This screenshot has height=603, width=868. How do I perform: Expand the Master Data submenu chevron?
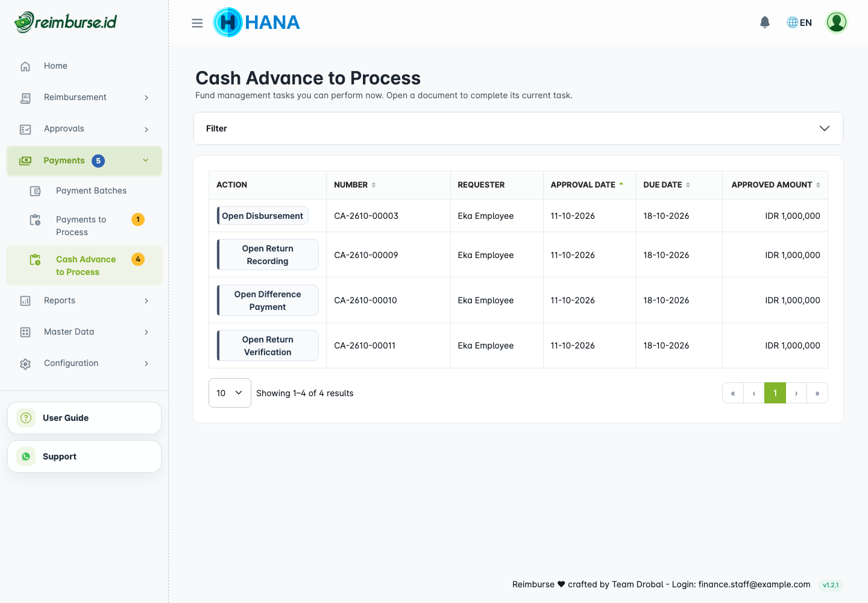146,332
